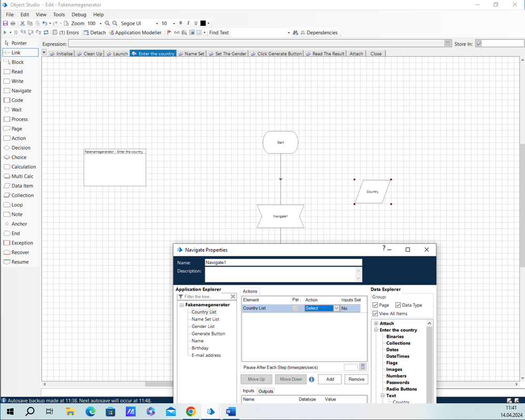525x420 pixels.
Task: Click the blue info icon beside Move Down
Action: coord(312,379)
